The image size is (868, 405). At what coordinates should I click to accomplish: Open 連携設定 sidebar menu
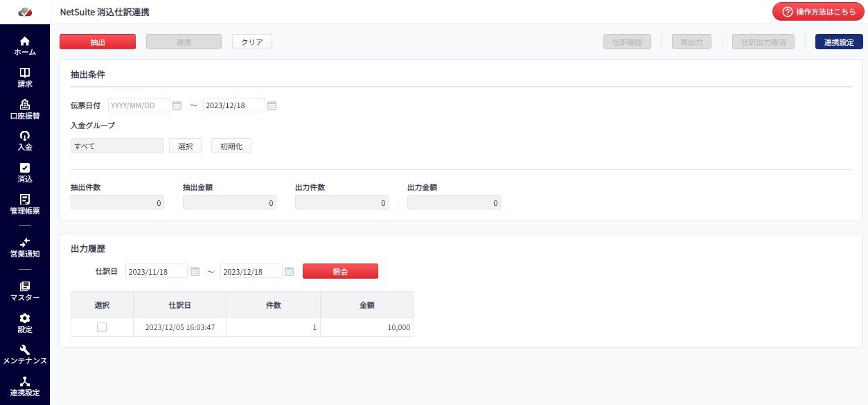25,387
